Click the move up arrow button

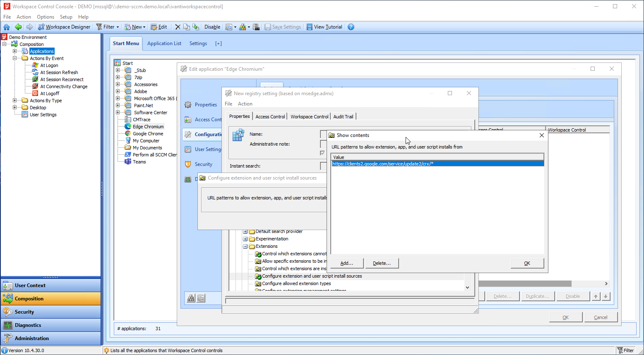coord(596,296)
